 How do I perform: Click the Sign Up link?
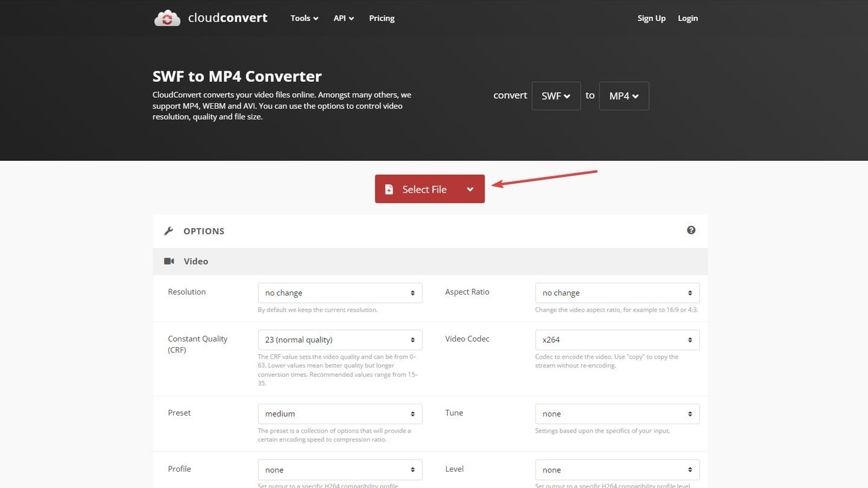coord(652,18)
